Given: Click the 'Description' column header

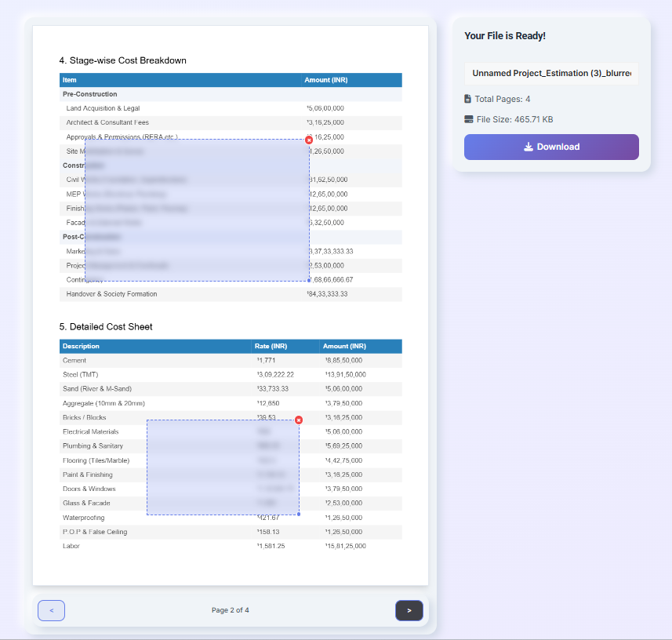Looking at the screenshot, I should point(81,346).
